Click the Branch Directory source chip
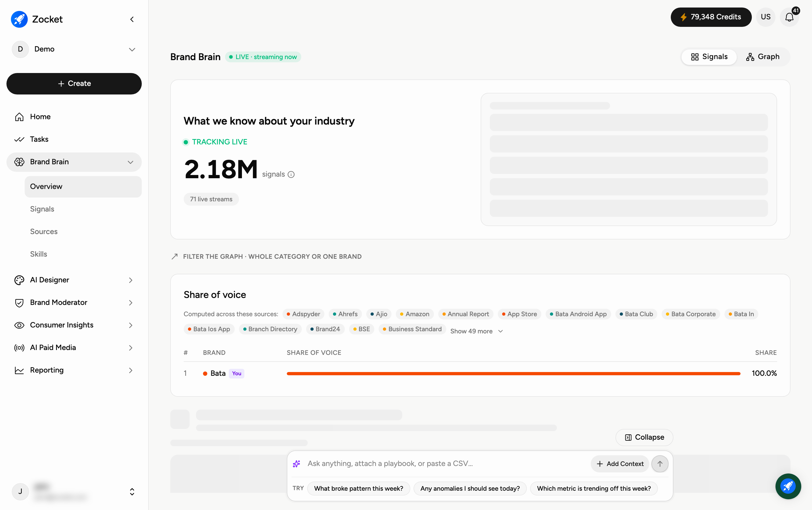This screenshot has height=510, width=812. (270, 329)
